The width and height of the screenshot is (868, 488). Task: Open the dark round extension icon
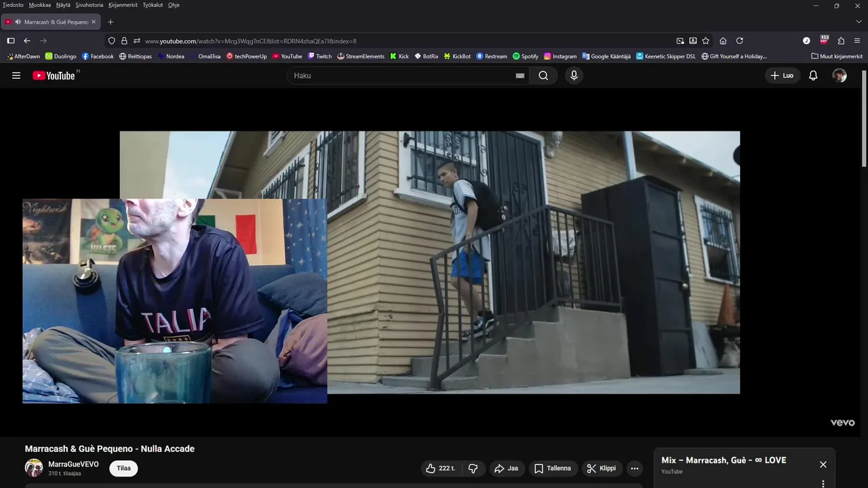point(806,41)
